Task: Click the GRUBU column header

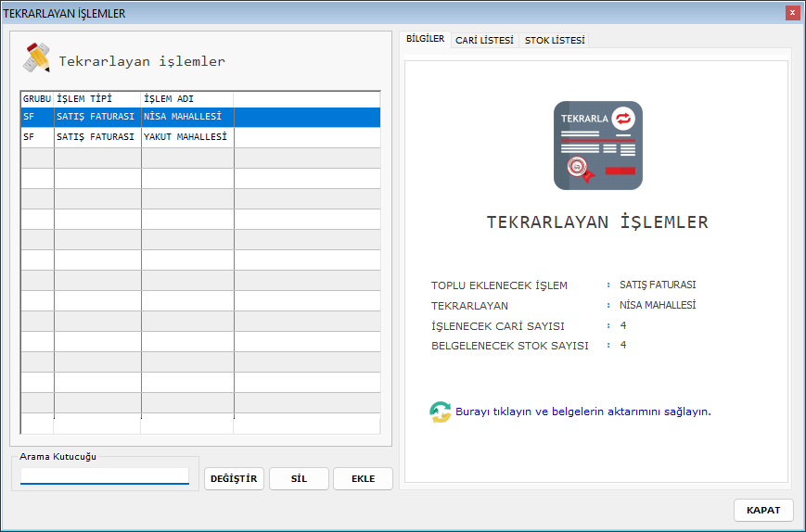Action: (x=37, y=98)
